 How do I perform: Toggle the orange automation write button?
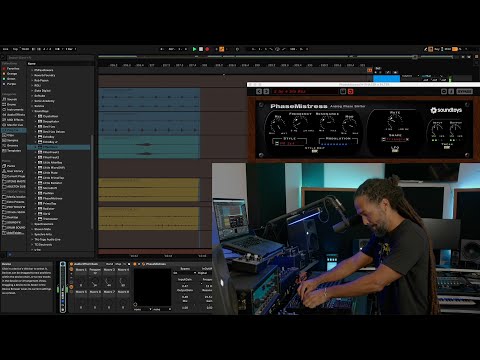[x=222, y=49]
